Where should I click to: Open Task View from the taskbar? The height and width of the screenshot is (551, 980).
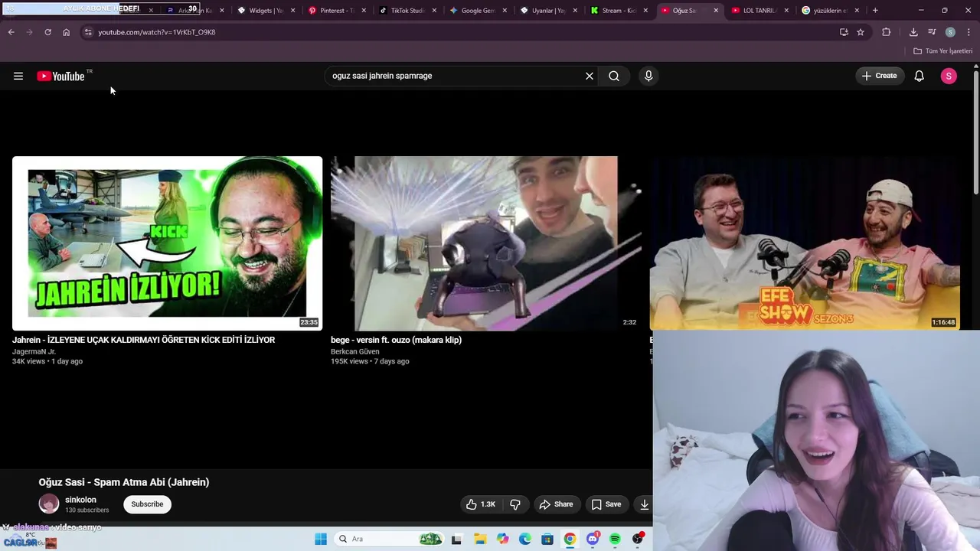point(457,539)
